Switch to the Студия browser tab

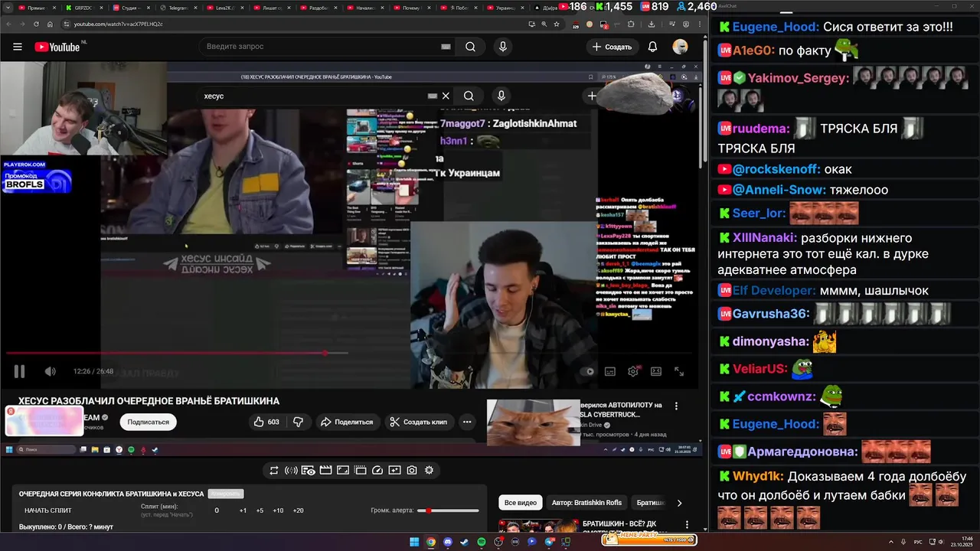click(x=132, y=8)
